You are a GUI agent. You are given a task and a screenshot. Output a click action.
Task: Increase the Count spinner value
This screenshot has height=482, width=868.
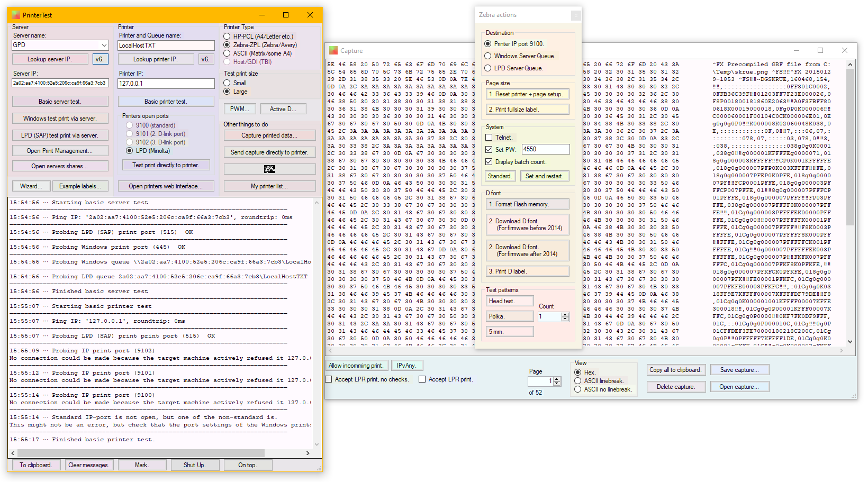[565, 314]
